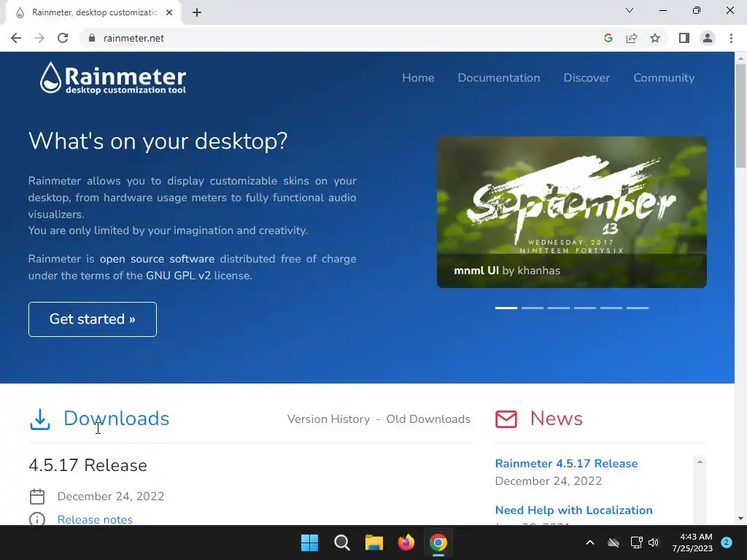The width and height of the screenshot is (747, 560).
Task: Click page scrollbar down arrow
Action: click(x=740, y=518)
